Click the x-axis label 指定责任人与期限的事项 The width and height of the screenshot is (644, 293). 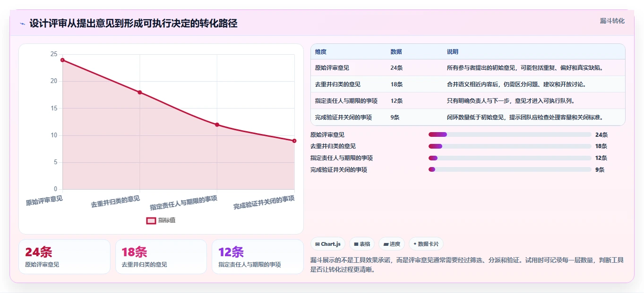[184, 203]
